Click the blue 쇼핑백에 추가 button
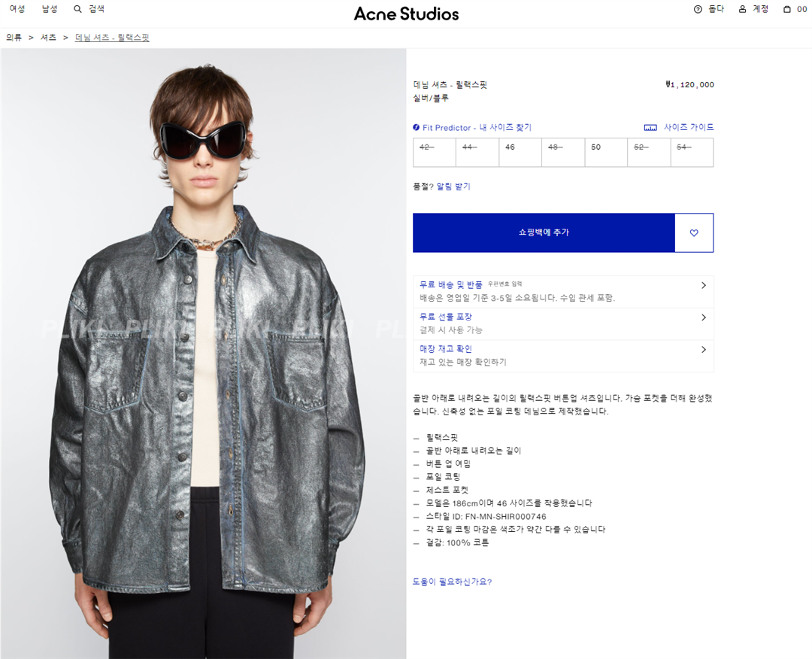The height and width of the screenshot is (659, 812). coord(544,232)
